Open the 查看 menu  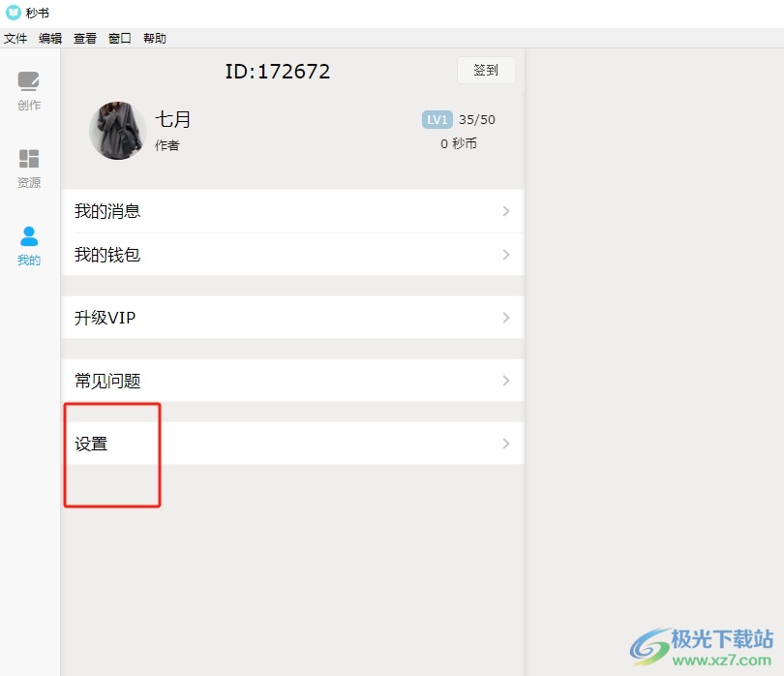85,39
